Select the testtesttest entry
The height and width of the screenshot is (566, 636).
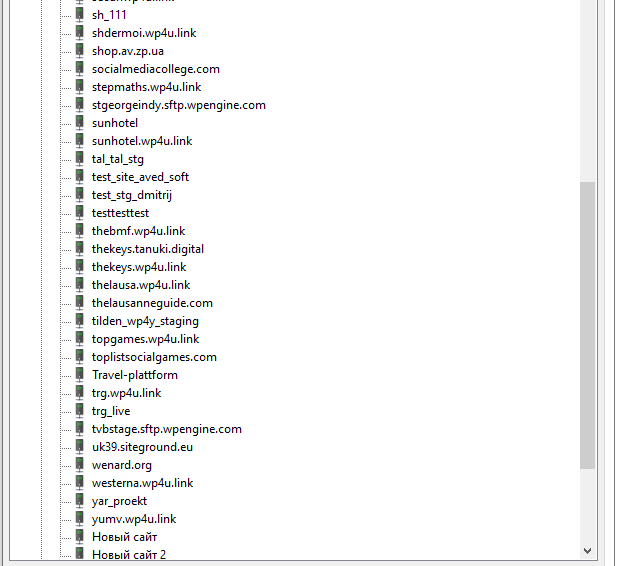(x=120, y=213)
